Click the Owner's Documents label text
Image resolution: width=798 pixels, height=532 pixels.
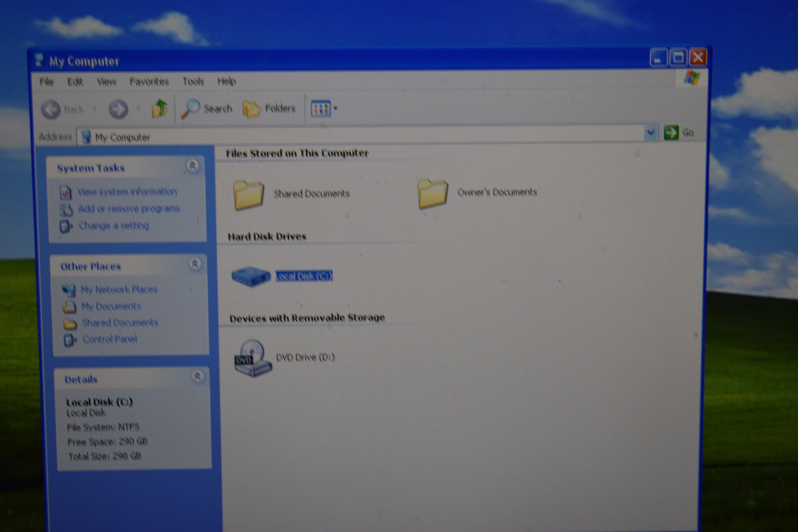[x=497, y=192]
